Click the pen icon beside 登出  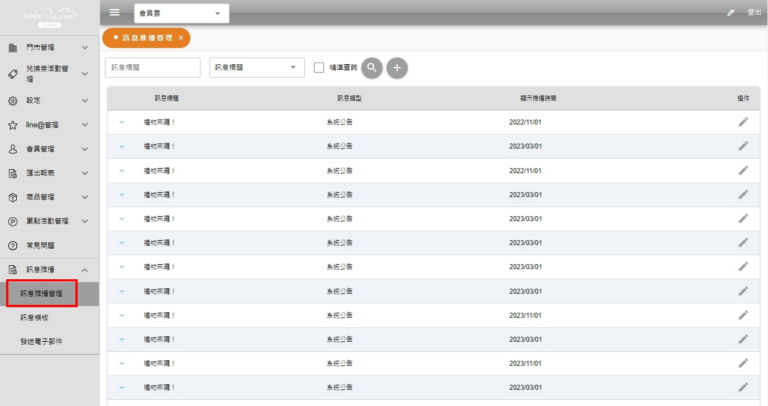point(730,13)
